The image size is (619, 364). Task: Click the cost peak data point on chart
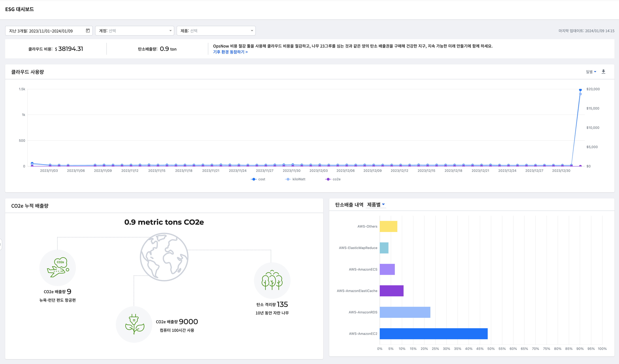point(580,90)
